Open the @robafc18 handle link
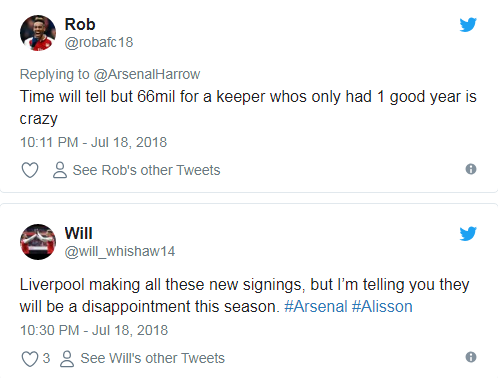Screen dimensions: 498x378 point(99,43)
